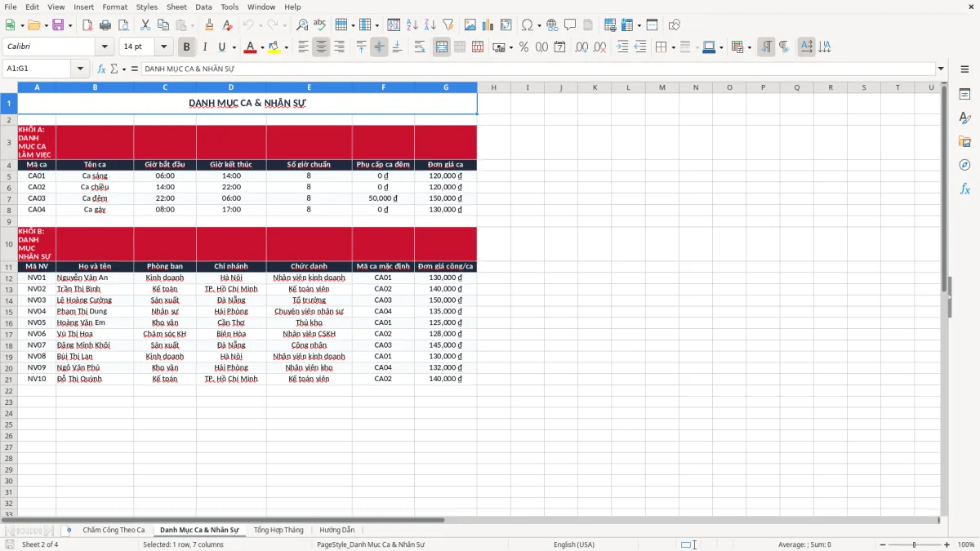Click the formula input line
The height and width of the screenshot is (551, 980).
coord(538,69)
